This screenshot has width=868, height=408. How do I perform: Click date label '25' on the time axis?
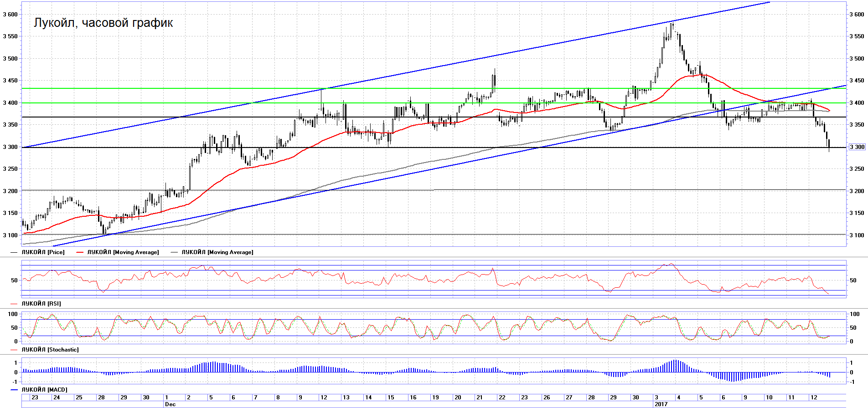[x=79, y=398]
